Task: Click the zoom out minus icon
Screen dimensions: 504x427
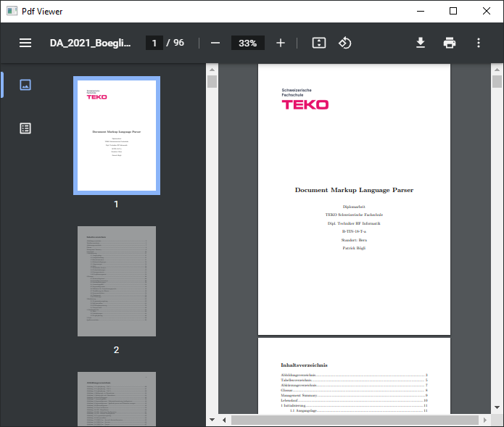Action: (215, 43)
